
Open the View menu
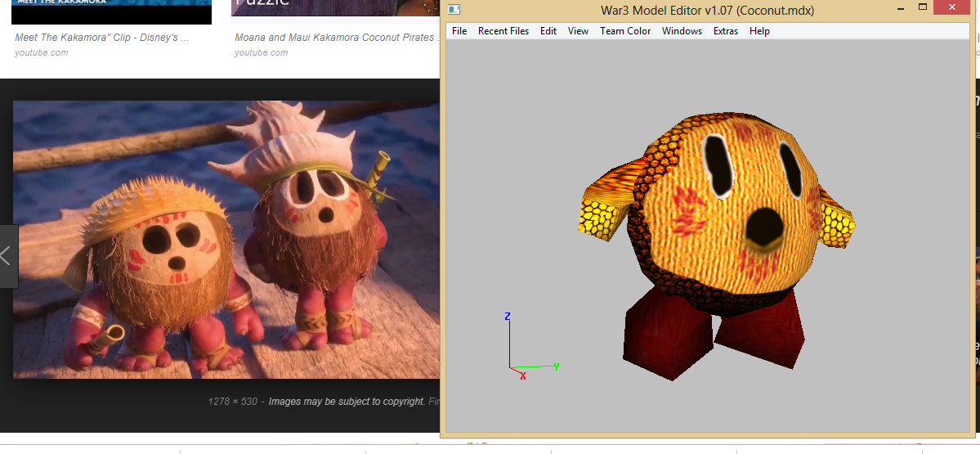tap(578, 30)
